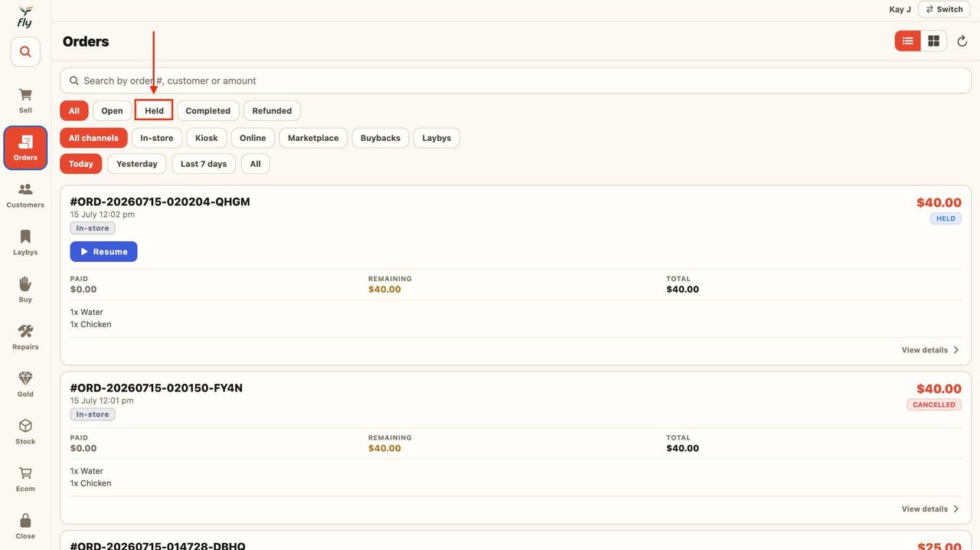980x550 pixels.
Task: Filter by Marketplace channel
Action: pos(313,138)
